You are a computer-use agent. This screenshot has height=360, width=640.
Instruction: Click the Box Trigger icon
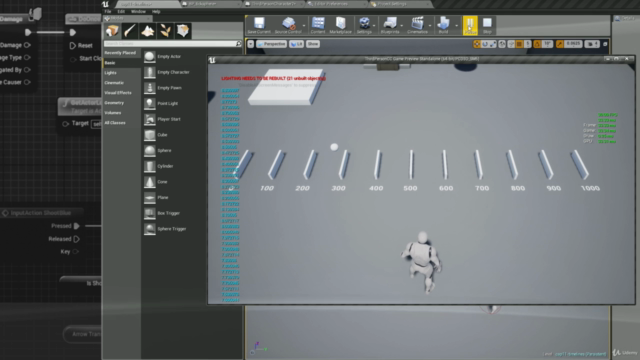(149, 213)
